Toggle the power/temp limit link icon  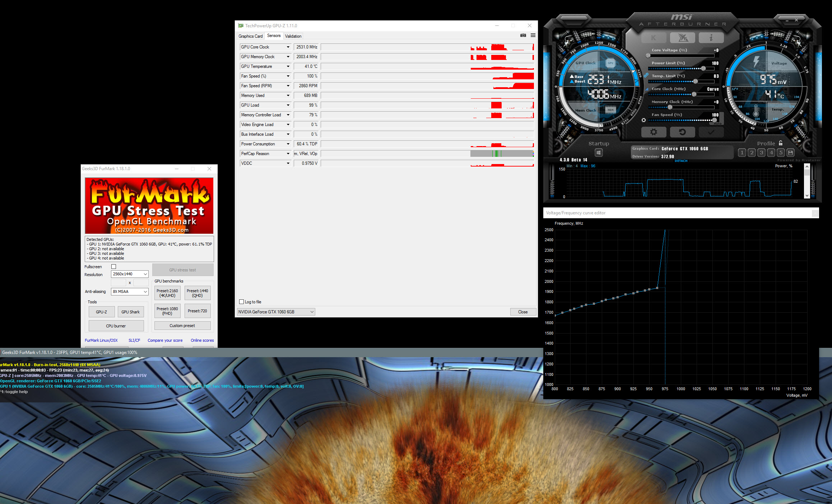coord(646,75)
